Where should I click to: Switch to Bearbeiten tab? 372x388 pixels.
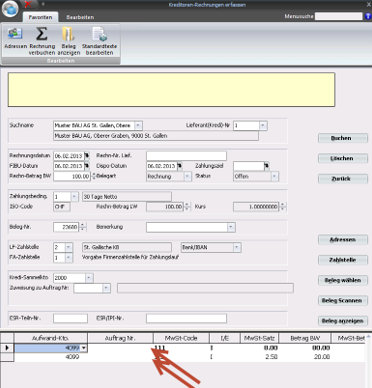point(80,17)
